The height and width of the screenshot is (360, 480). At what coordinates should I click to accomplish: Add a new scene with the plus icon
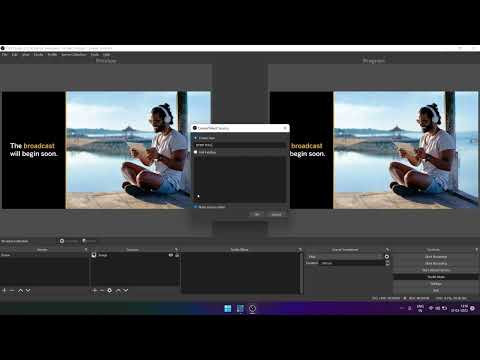pos(4,291)
